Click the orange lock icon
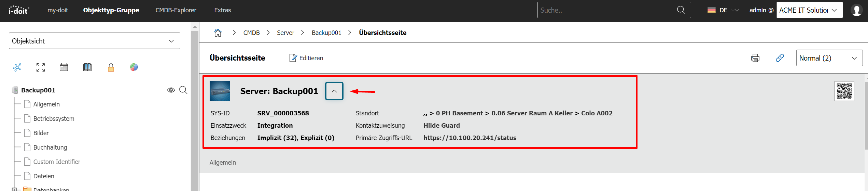The image size is (868, 191). [x=111, y=67]
